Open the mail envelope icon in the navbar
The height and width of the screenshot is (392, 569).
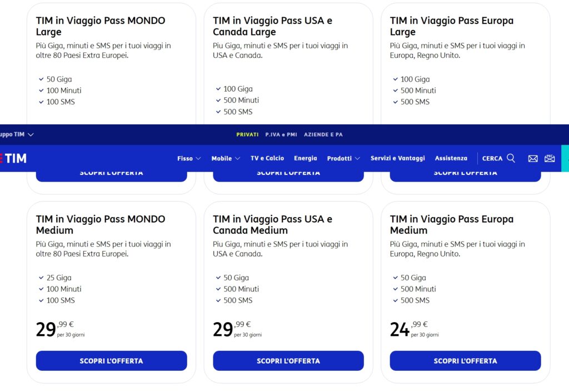pos(533,158)
